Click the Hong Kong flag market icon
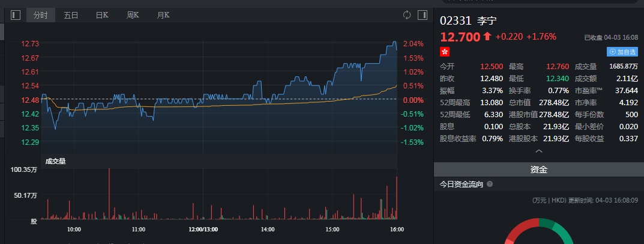 click(x=445, y=52)
